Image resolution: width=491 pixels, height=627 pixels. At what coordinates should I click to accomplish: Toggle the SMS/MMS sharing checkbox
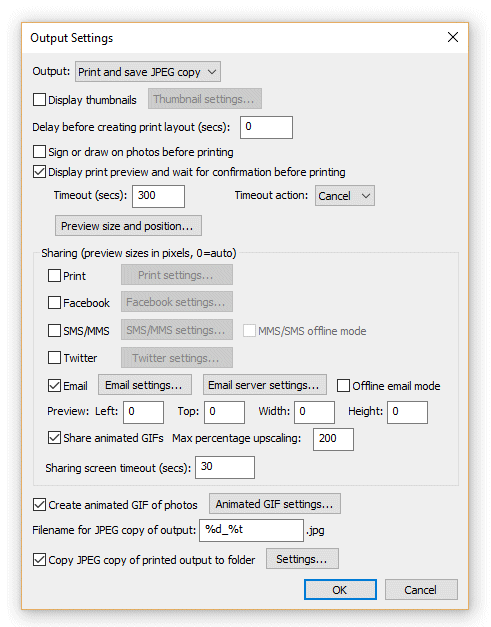pyautogui.click(x=54, y=331)
